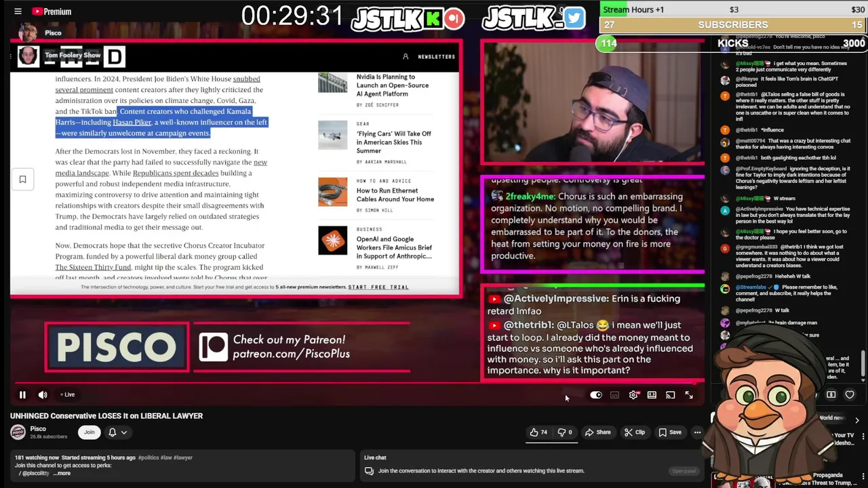The image size is (868, 488).
Task: Open the Pisco channel name link
Action: point(38,428)
